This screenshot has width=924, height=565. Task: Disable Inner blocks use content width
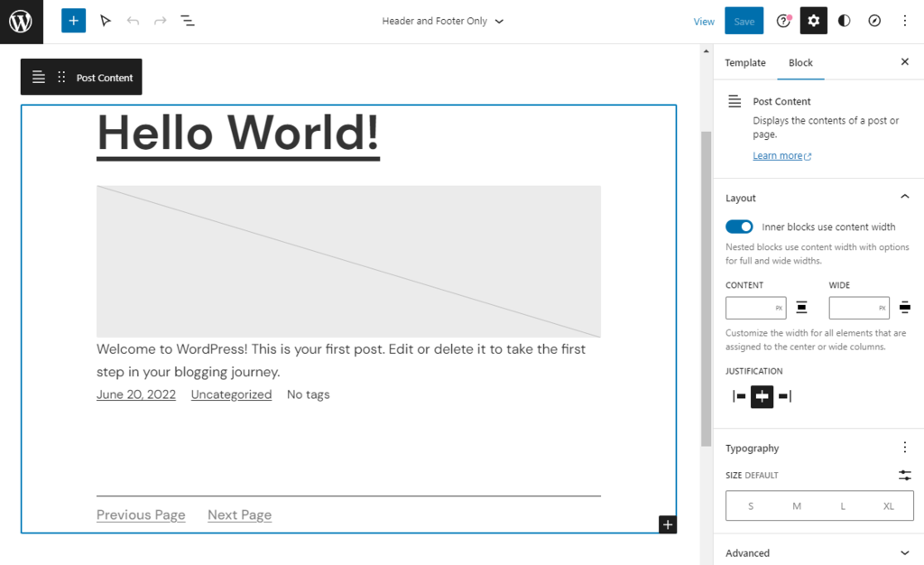click(x=739, y=227)
